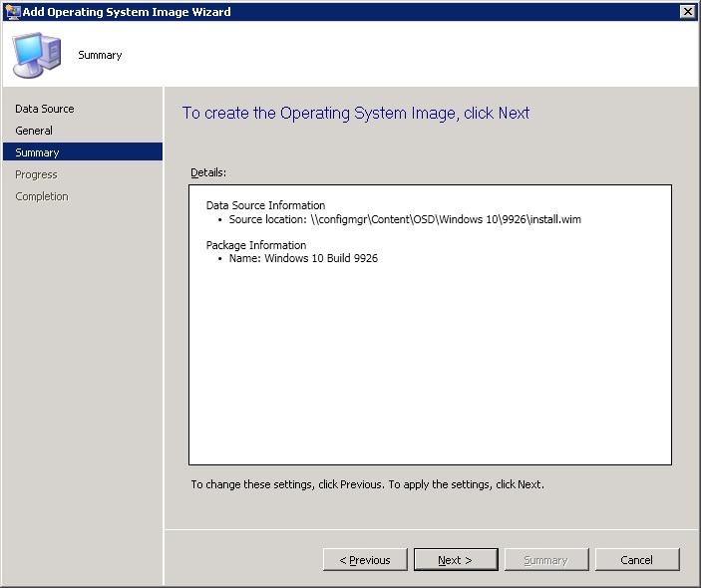
Task: Click empty area inside Details box
Action: (x=429, y=369)
